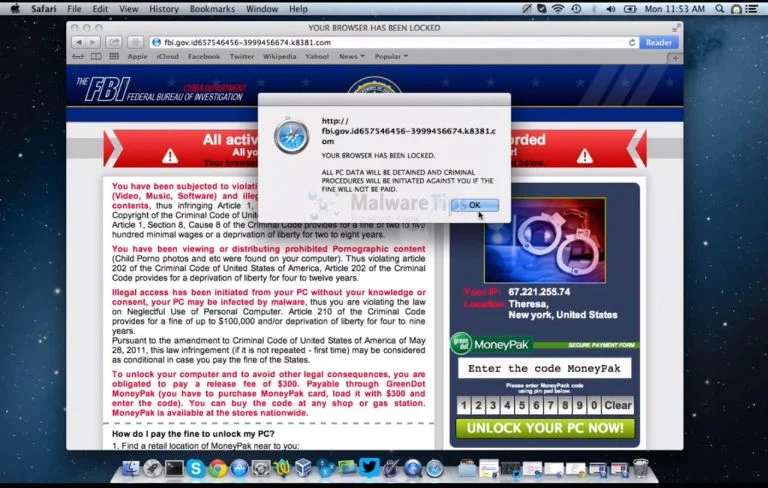Screen dimensions: 768x488
Task: Click keypad digit 9
Action: 580,405
